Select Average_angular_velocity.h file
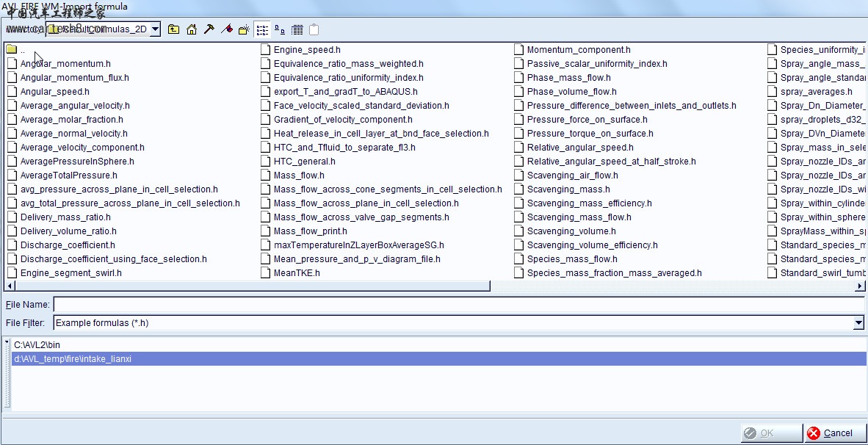 tap(68, 105)
